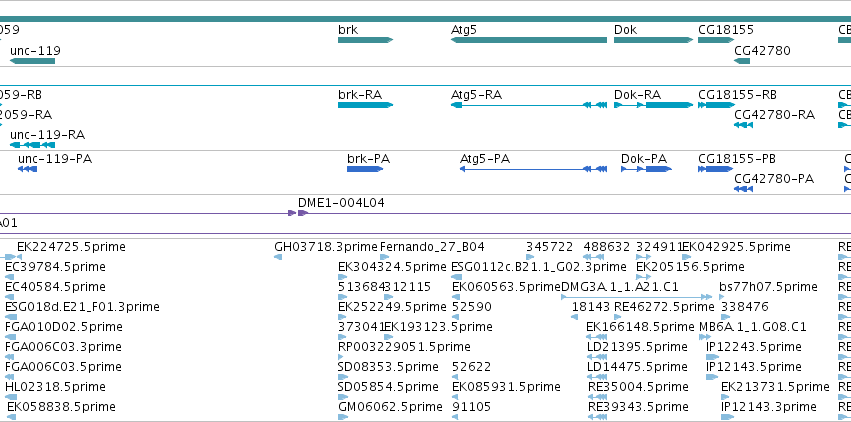Click the Dok-RA transcript feature

point(653,105)
